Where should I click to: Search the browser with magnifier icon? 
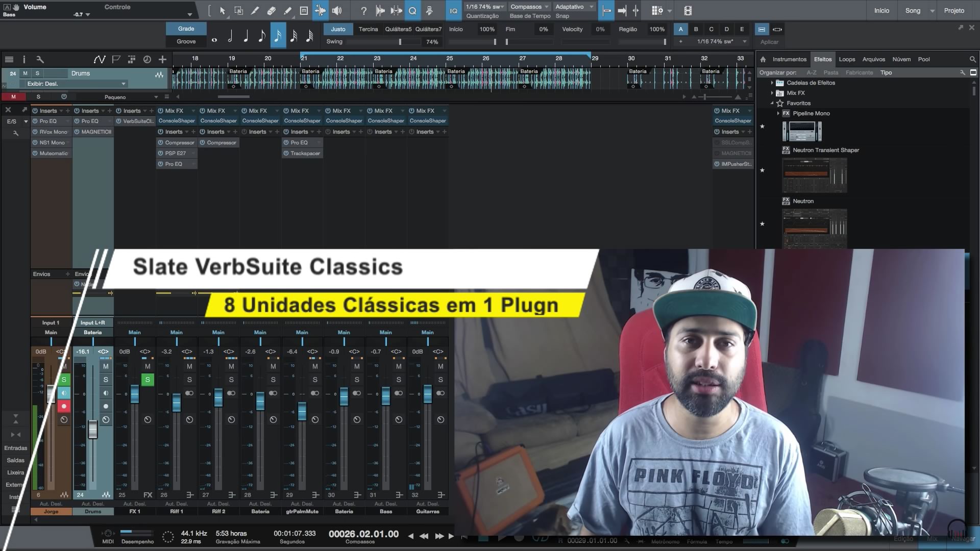(x=972, y=59)
